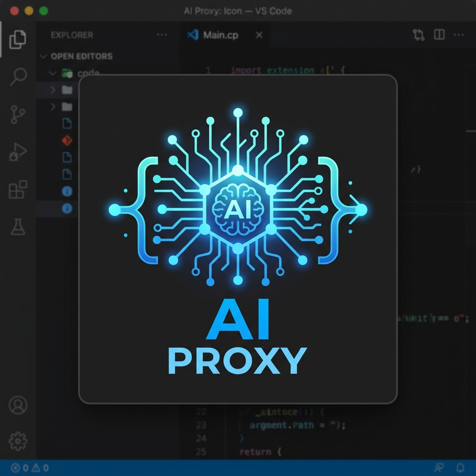
Task: Open the Extensions view blocks icon
Action: pyautogui.click(x=18, y=190)
